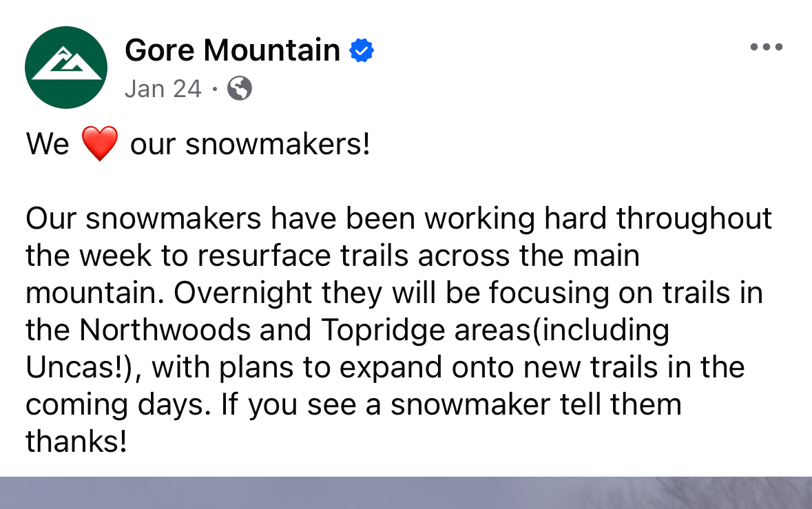This screenshot has width=812, height=509.
Task: Click the word "throughout" in the post
Action: tap(694, 219)
